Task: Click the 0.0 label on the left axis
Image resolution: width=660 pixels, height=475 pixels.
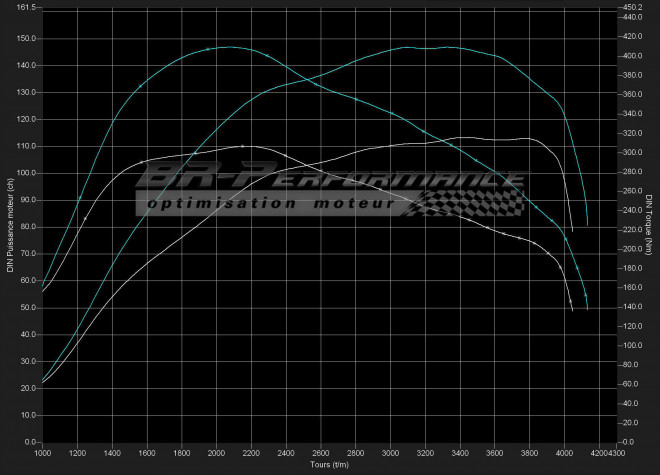Action: click(x=29, y=441)
